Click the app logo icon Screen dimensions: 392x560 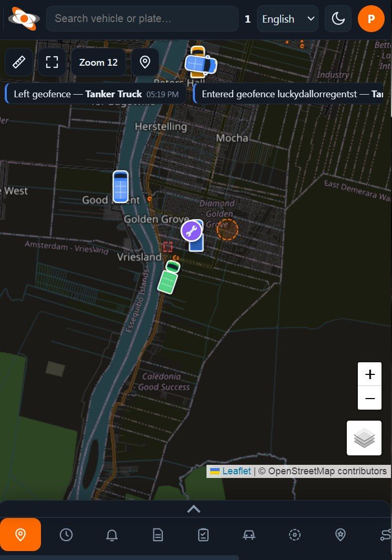[x=24, y=18]
